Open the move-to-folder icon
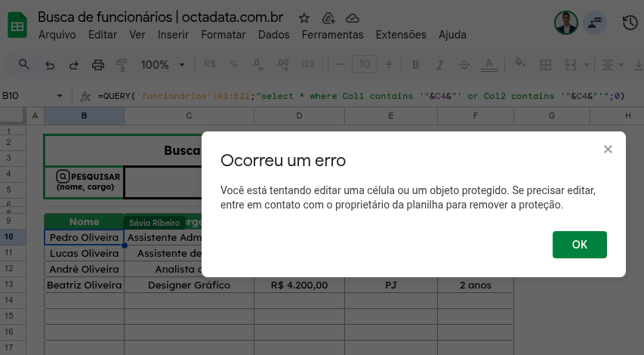The width and height of the screenshot is (644, 355). pyautogui.click(x=328, y=18)
